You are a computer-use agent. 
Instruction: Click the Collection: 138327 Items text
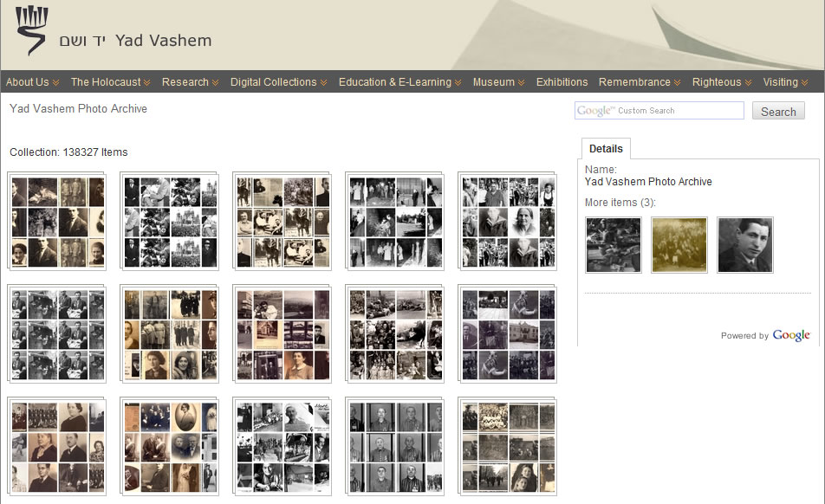(68, 152)
